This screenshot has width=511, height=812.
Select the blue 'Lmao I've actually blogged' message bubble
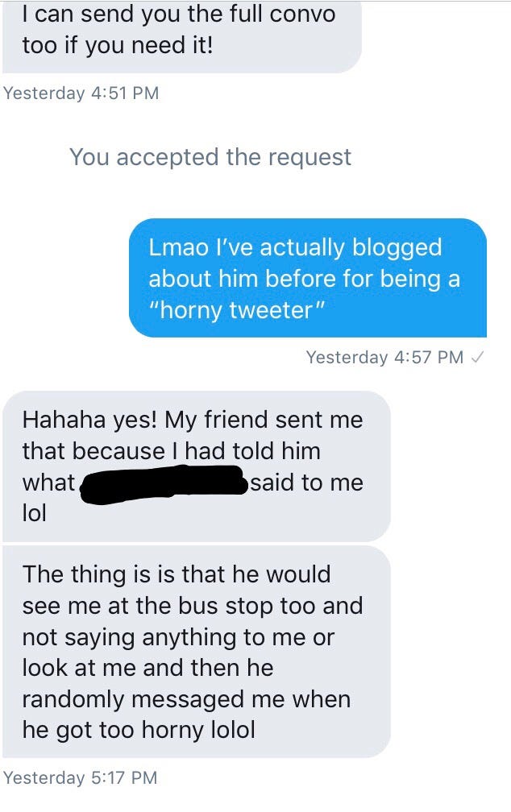(308, 278)
